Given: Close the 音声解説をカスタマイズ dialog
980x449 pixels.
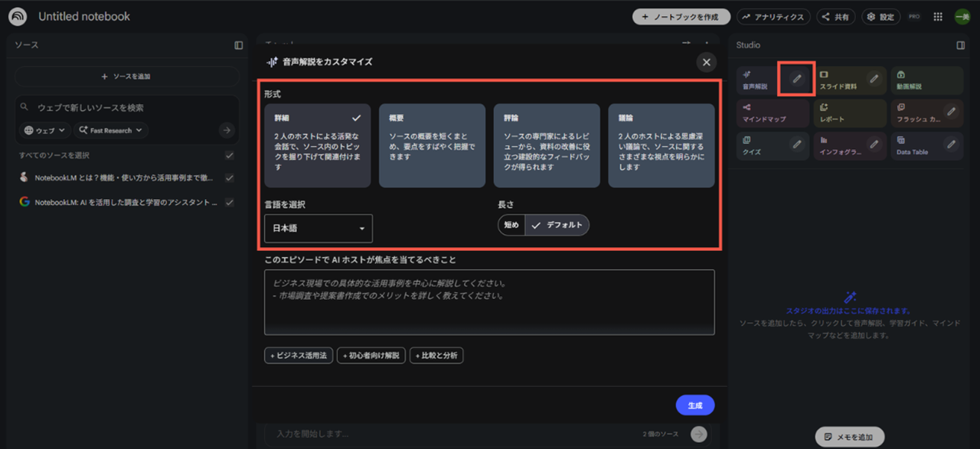Looking at the screenshot, I should pos(707,63).
